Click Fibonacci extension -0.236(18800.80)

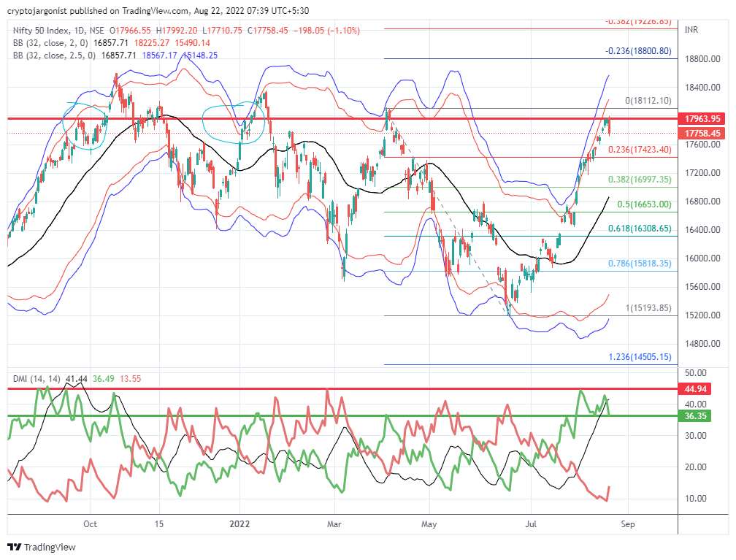(638, 50)
